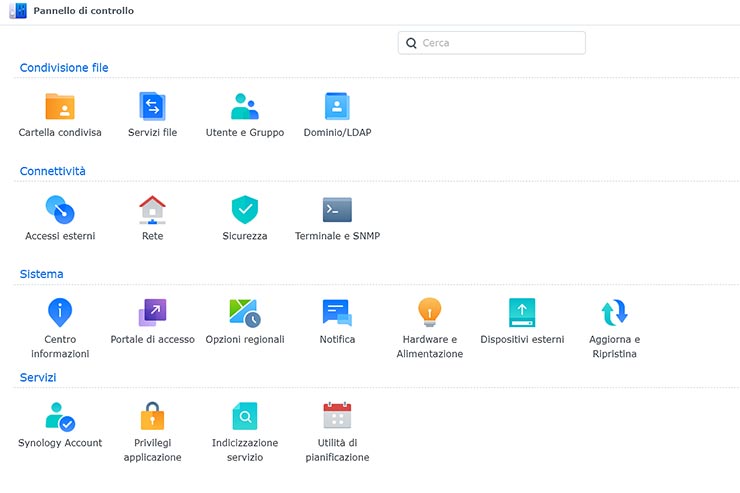Image resolution: width=740 pixels, height=493 pixels.
Task: Open Centro informazioni
Action: click(x=60, y=313)
